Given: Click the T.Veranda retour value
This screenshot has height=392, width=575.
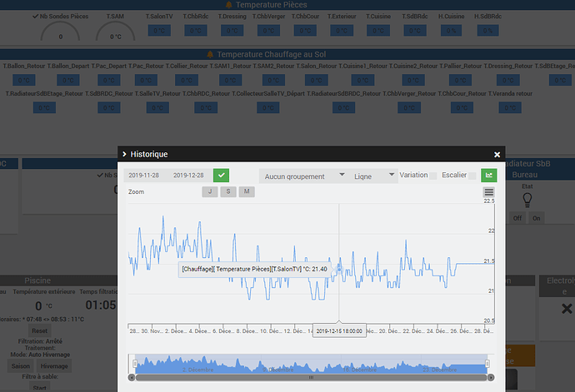Looking at the screenshot, I should coord(510,107).
